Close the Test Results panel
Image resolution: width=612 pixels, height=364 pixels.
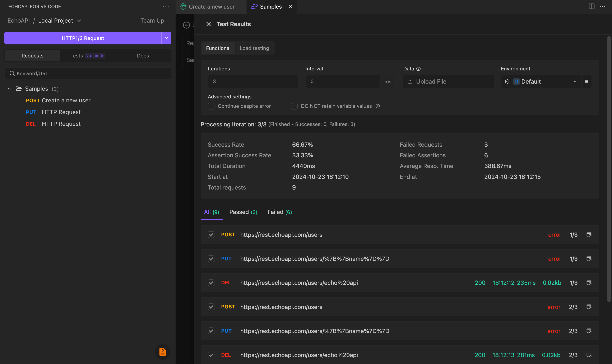(209, 24)
